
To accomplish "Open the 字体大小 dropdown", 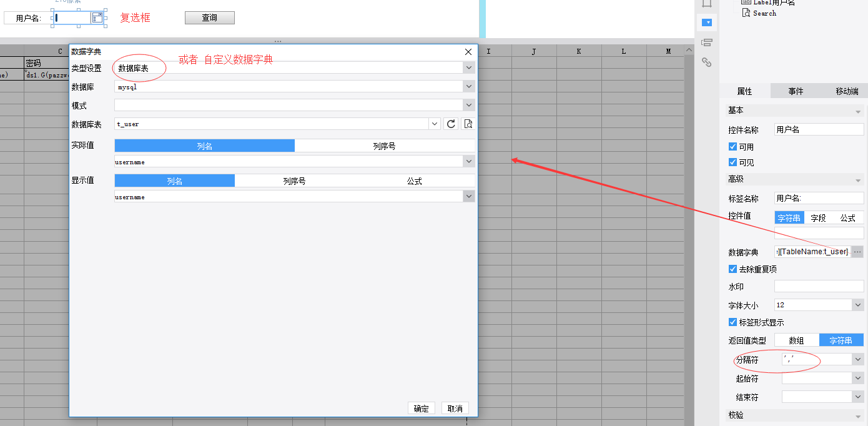I will 858,305.
